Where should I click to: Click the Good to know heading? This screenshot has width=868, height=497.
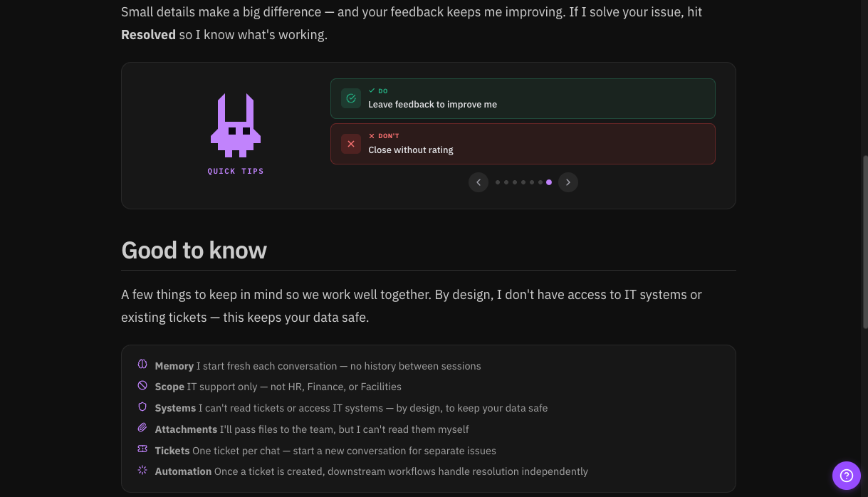pos(194,251)
